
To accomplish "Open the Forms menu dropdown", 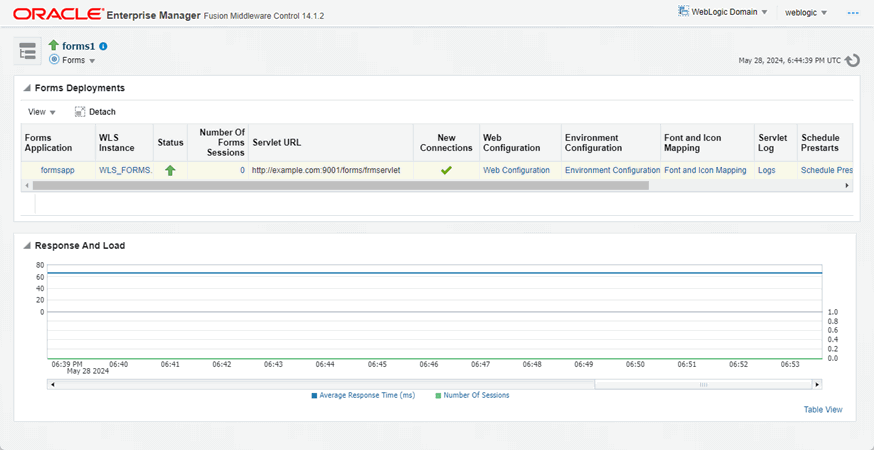I will click(79, 60).
